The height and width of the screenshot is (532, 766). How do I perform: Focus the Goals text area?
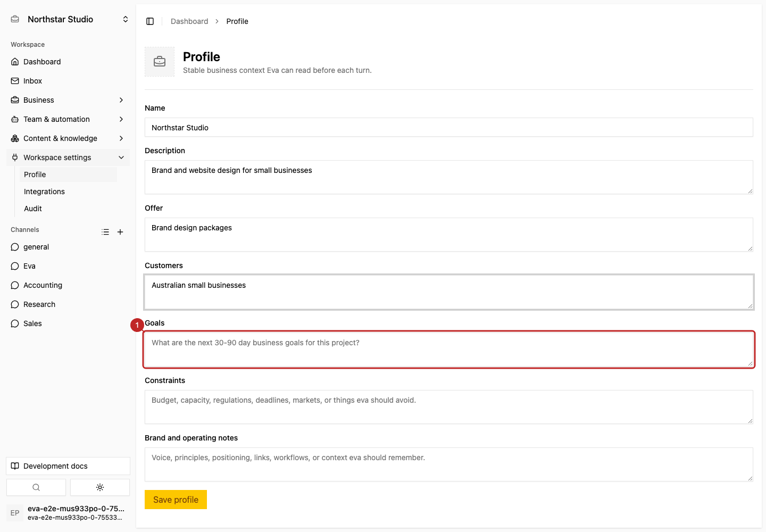pyautogui.click(x=449, y=350)
